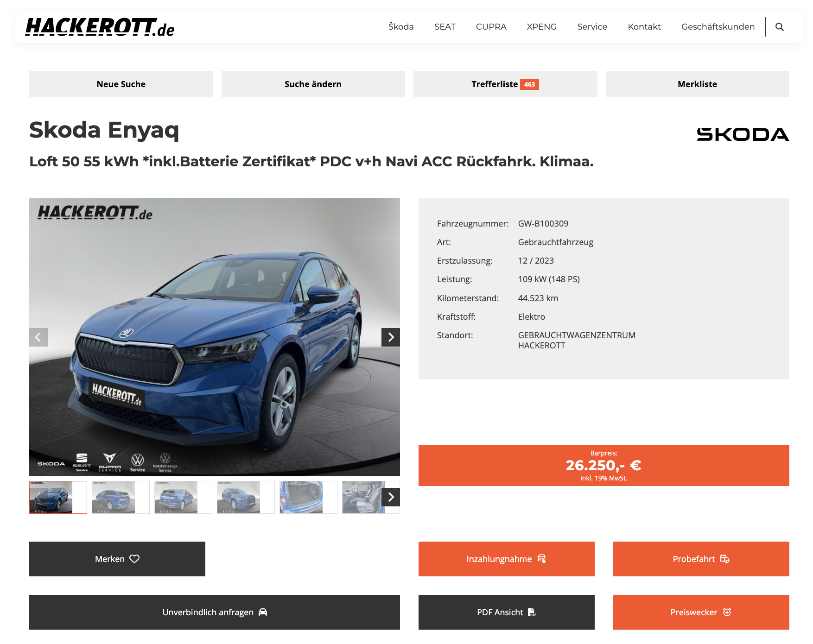Open PDF Ansicht of the vehicle
The height and width of the screenshot is (644, 813).
coord(506,612)
